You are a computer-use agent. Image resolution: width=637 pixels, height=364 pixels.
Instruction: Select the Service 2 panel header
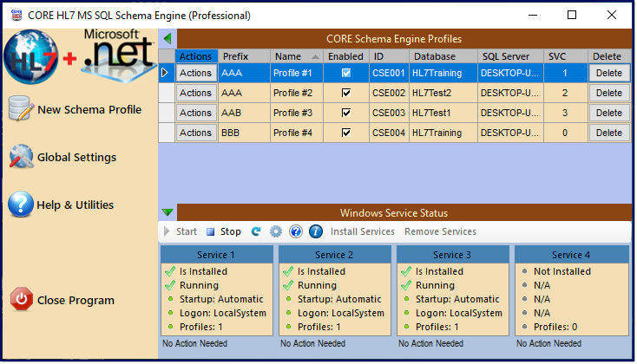(x=335, y=255)
